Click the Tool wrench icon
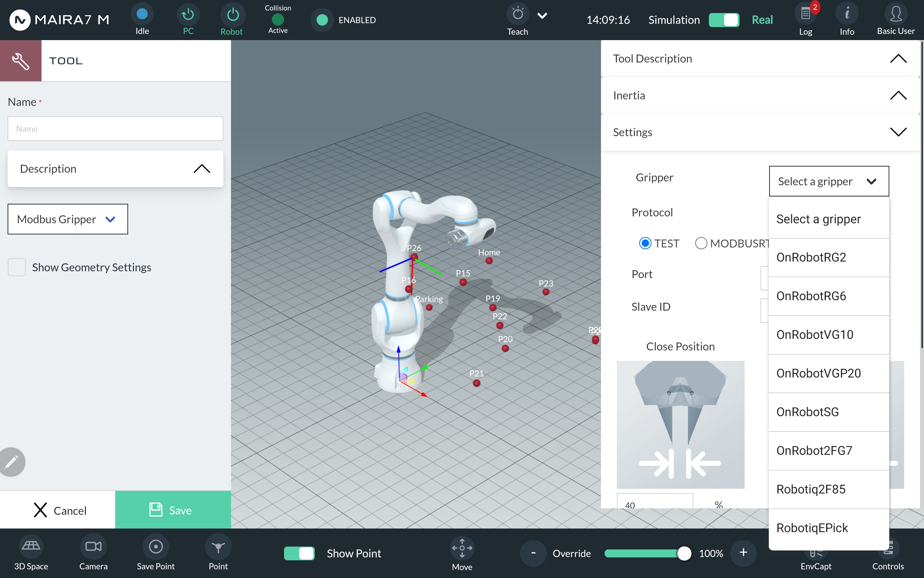 [x=21, y=61]
